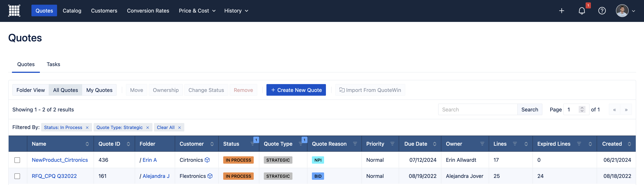Remove the Status: In Process filter
The image size is (644, 185).
[x=87, y=128]
